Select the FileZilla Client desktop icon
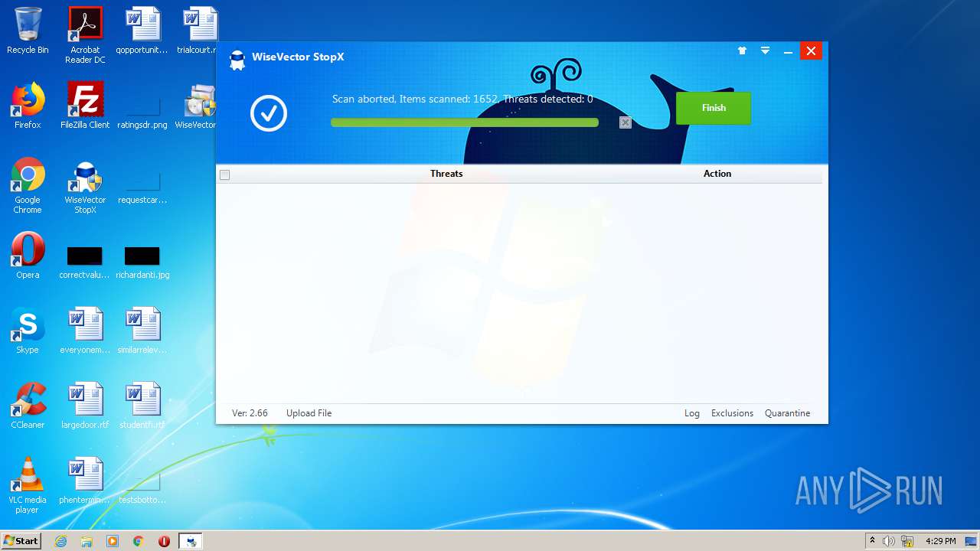The image size is (980, 551). coord(85,106)
